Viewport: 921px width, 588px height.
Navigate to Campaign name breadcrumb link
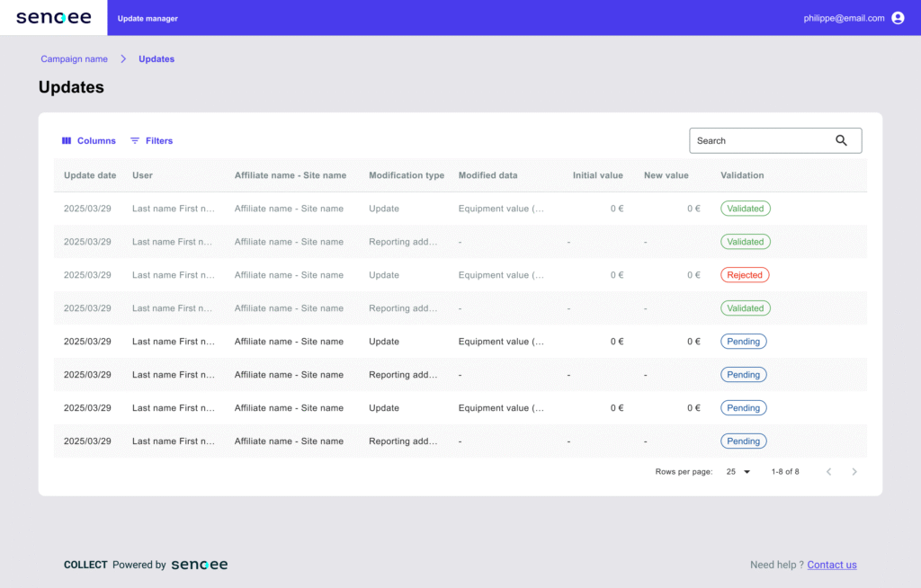point(74,59)
